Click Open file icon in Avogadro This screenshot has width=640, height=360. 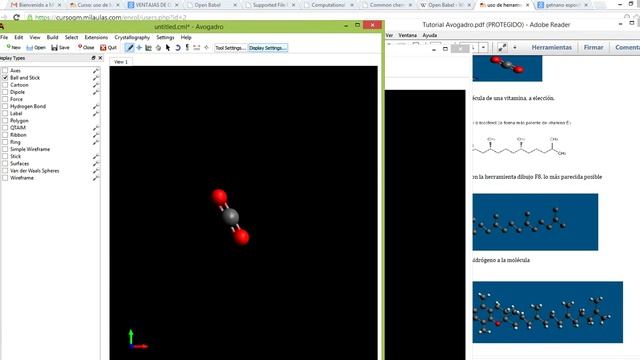36,47
